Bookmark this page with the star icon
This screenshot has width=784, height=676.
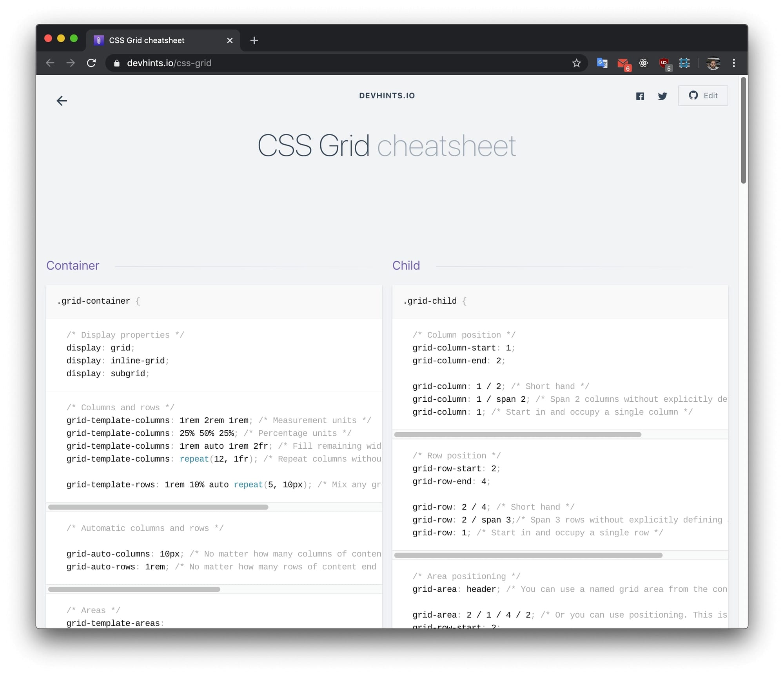tap(576, 63)
